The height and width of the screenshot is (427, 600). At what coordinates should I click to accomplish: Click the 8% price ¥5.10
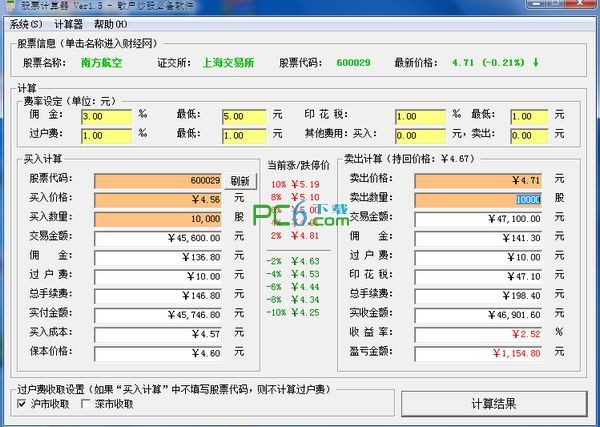[x=305, y=197]
